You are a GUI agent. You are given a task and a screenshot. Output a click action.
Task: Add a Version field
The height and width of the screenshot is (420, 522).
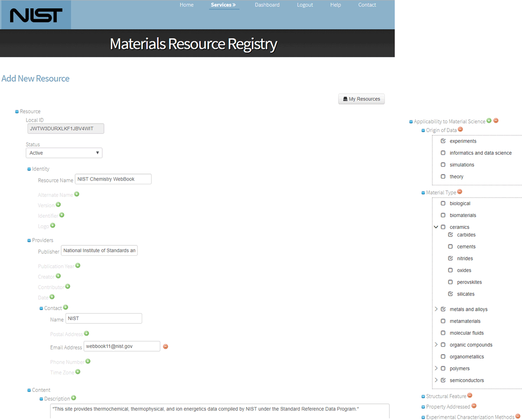click(x=58, y=205)
